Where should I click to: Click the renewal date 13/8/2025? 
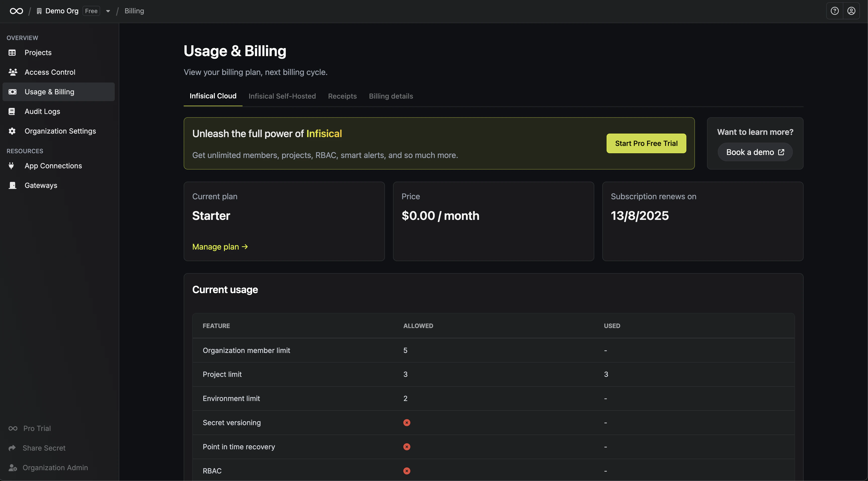(640, 216)
